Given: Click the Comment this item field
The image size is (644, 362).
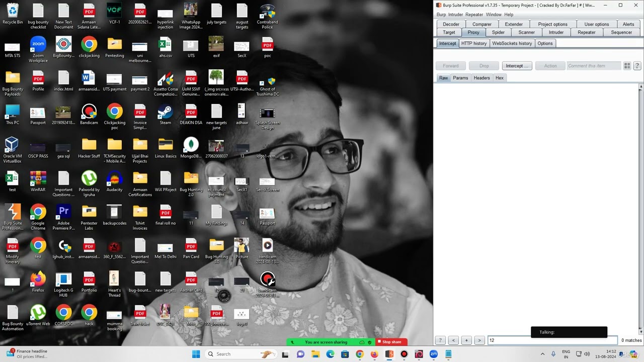Looking at the screenshot, I should click(593, 66).
